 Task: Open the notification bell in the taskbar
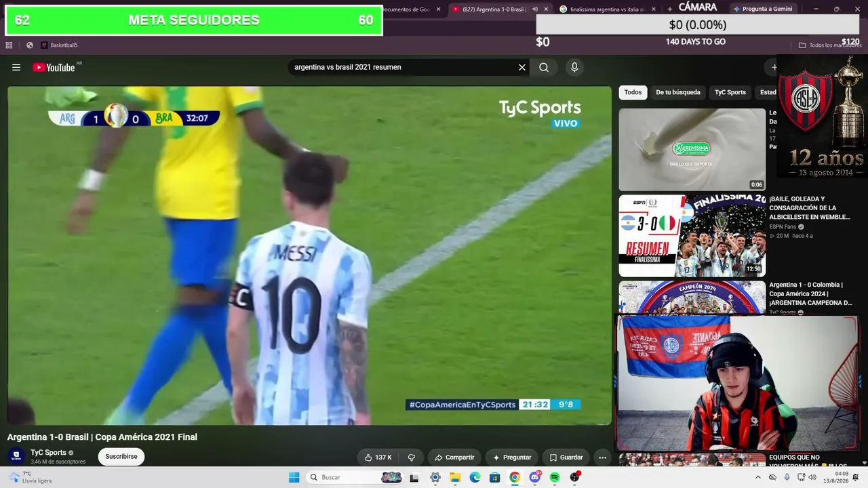pos(856,477)
